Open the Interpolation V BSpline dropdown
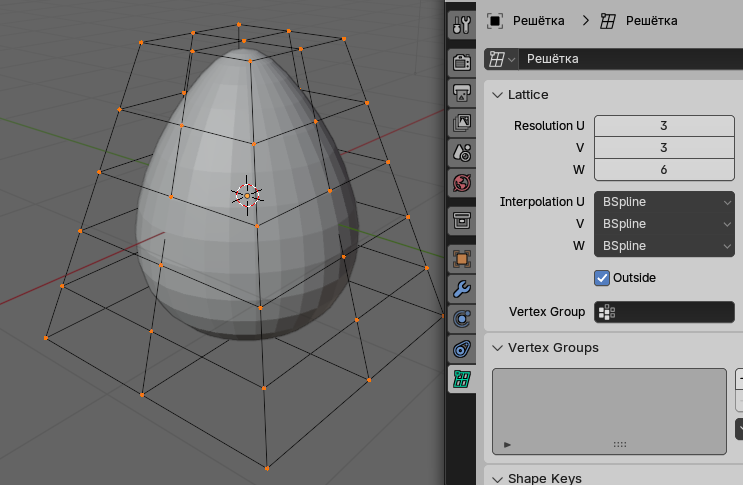This screenshot has height=485, width=743. (x=664, y=224)
